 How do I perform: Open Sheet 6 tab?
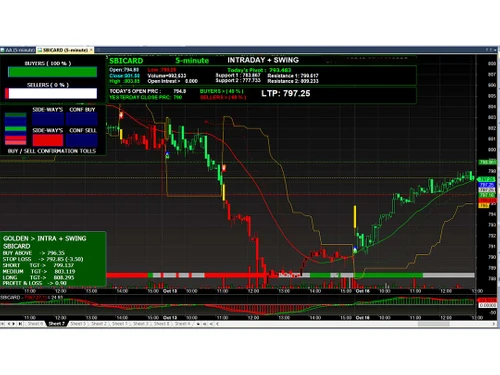click(x=35, y=324)
